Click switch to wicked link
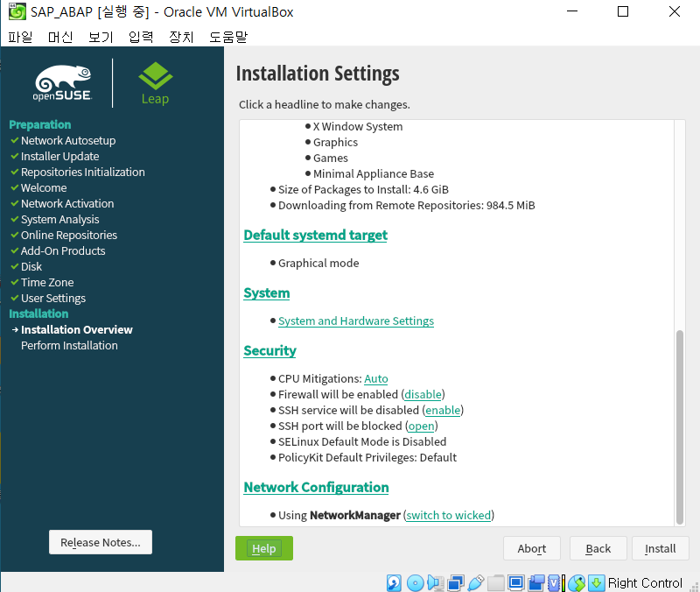The width and height of the screenshot is (700, 592). [x=449, y=515]
